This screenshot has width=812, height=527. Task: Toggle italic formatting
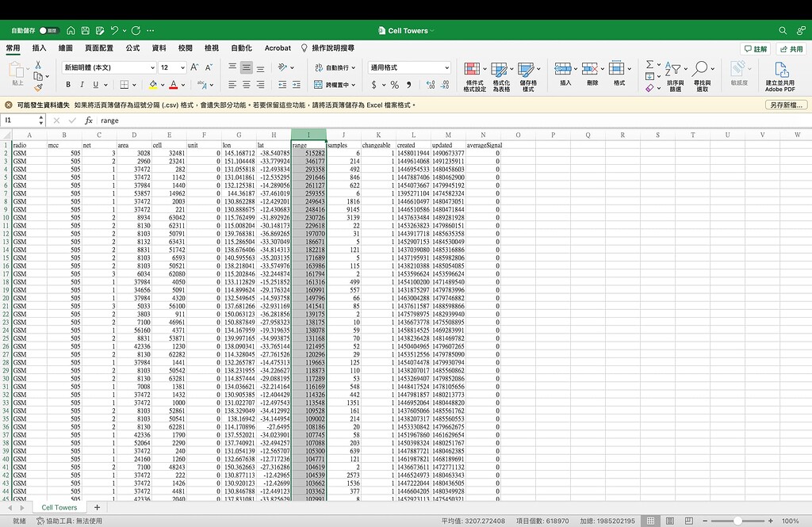pyautogui.click(x=82, y=85)
